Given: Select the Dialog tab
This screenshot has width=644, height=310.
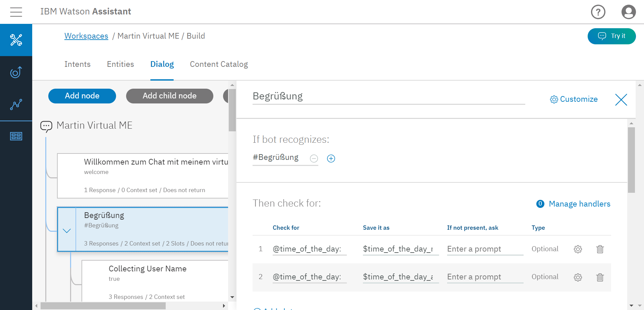Looking at the screenshot, I should click(x=162, y=64).
